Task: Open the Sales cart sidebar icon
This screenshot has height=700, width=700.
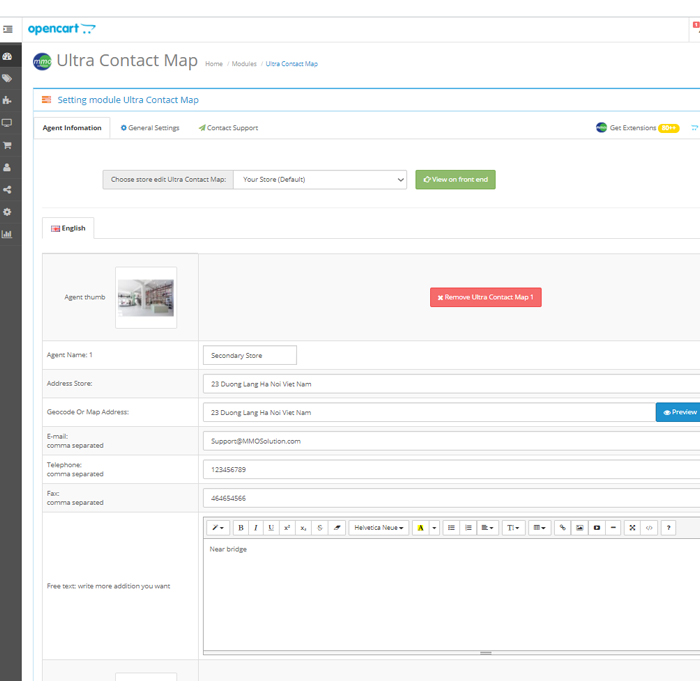Action: [x=7, y=145]
